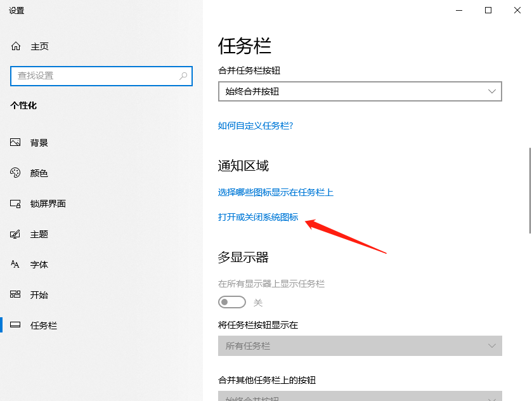
Task: Click the 背景 picture icon in sidebar
Action: (15, 142)
